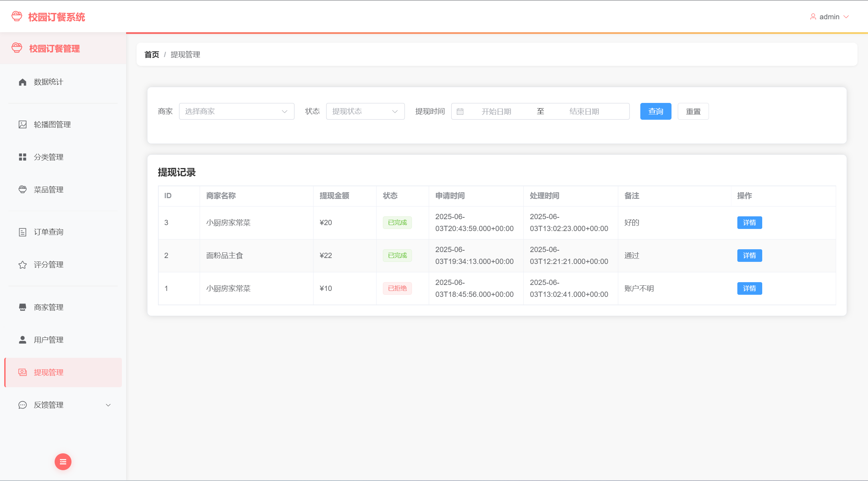This screenshot has height=481, width=868.
Task: Click the shop icon for 商家管理
Action: 22,307
